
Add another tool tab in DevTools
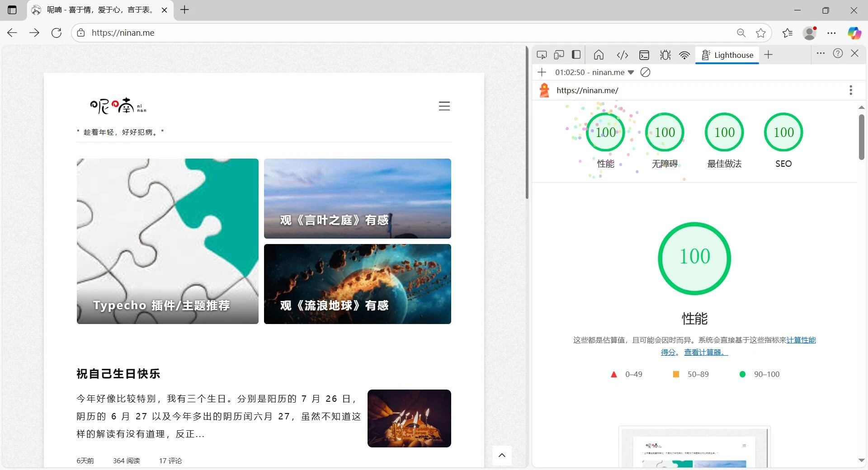coord(768,55)
